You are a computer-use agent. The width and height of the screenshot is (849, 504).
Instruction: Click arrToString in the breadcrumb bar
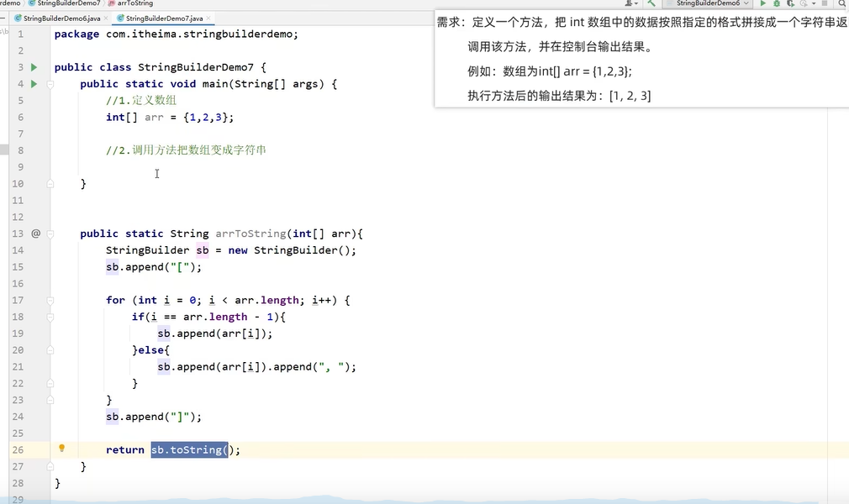point(134,3)
